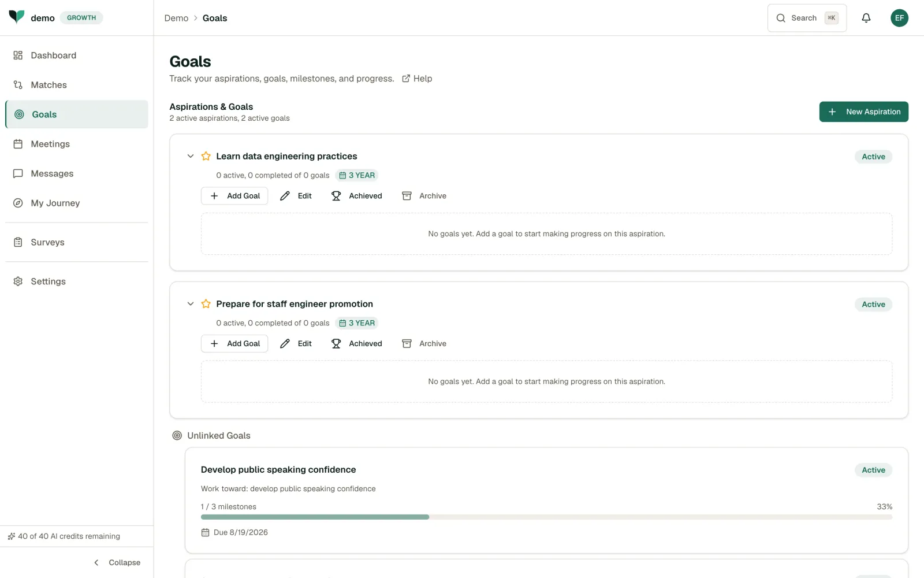Viewport: 924px width, 578px height.
Task: Collapse Learn data engineering practices aspiration
Action: pos(191,156)
